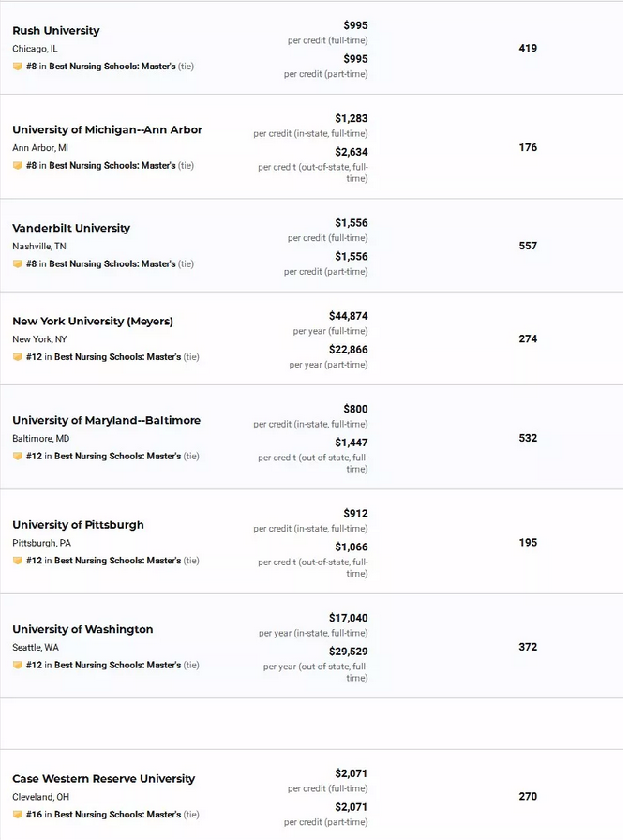Open Case Western Reserve University profile
629x840 pixels.
(103, 778)
